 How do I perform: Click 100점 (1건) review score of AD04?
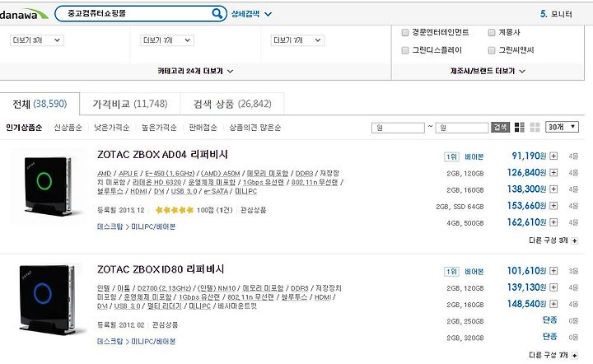[214, 210]
